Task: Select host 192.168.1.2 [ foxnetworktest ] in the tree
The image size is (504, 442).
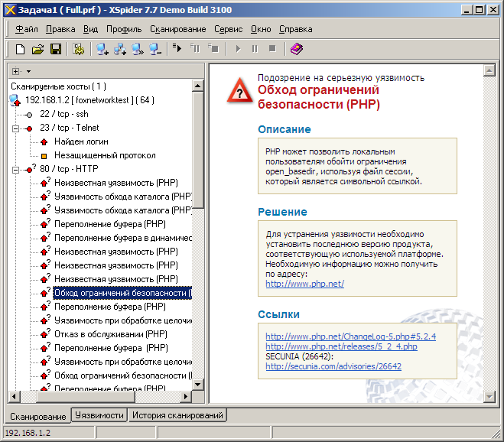Action: pos(89,100)
